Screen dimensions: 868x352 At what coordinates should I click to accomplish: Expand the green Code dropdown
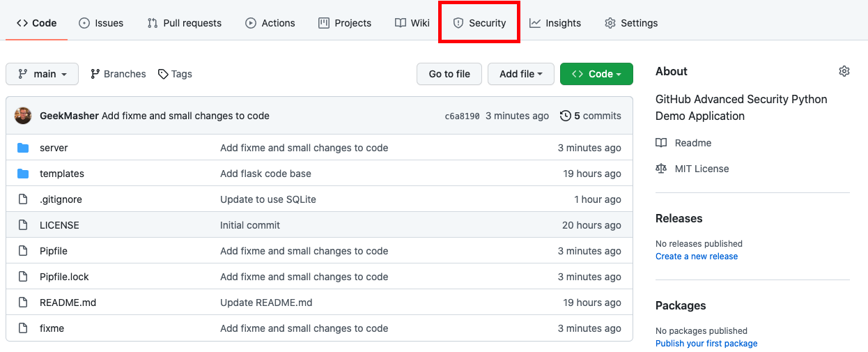[596, 74]
